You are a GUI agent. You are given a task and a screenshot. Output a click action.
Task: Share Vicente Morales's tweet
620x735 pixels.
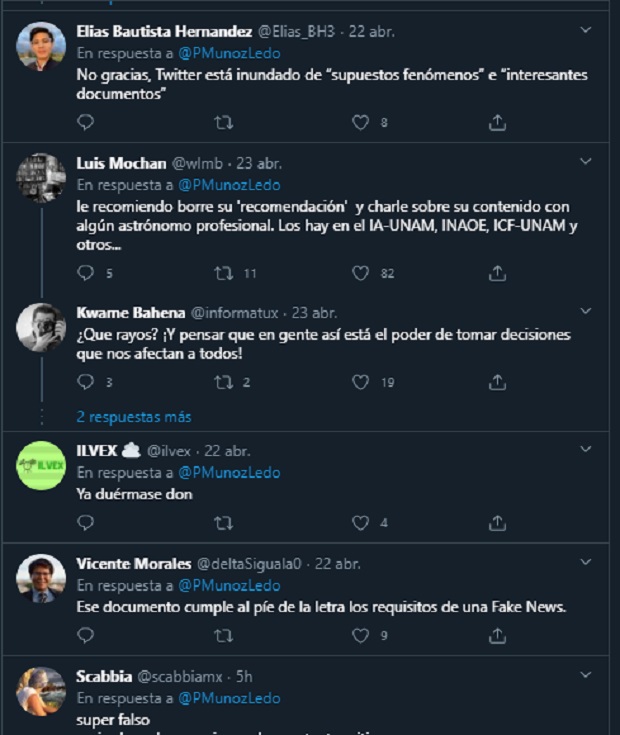497,635
